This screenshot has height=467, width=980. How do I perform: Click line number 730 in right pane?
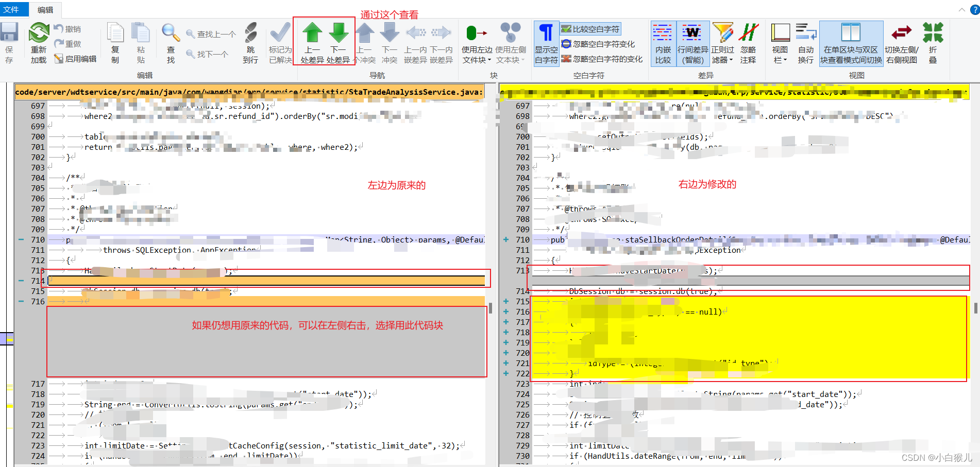tap(522, 456)
